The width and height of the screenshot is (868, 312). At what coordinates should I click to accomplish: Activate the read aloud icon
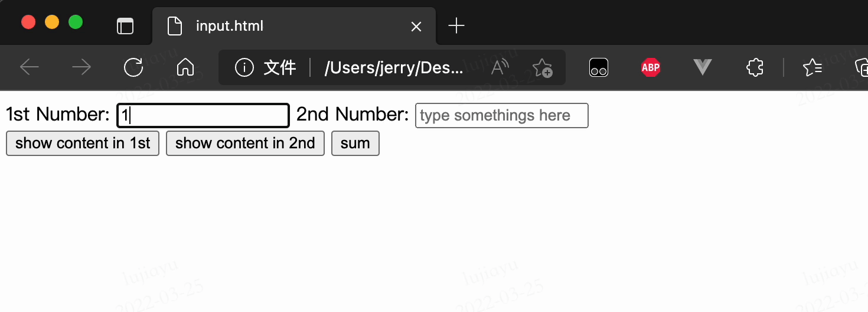[x=500, y=67]
